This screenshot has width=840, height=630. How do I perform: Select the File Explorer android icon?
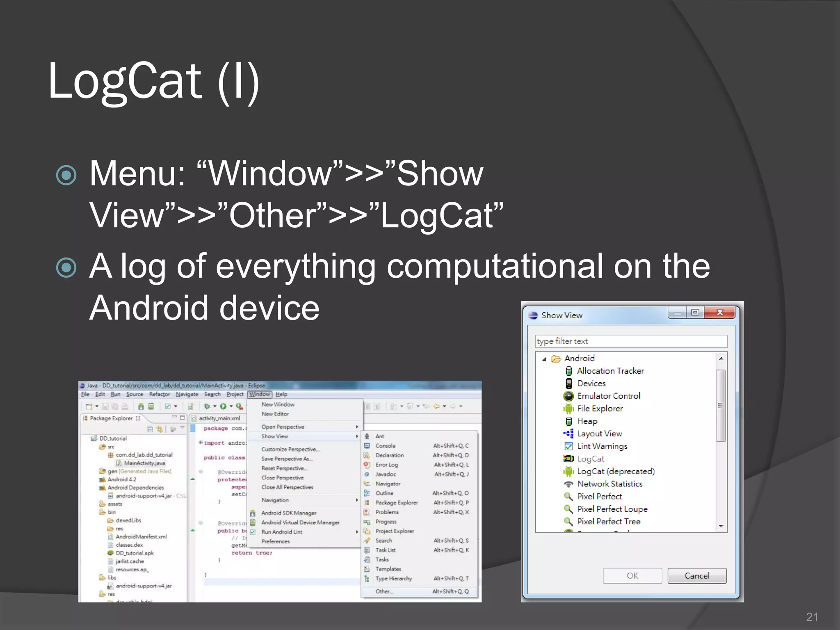(568, 409)
